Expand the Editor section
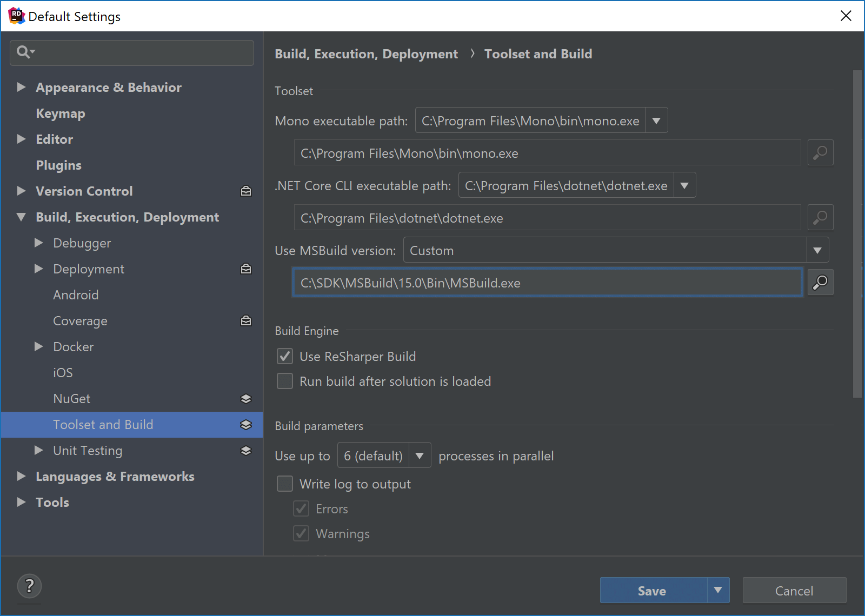This screenshot has width=865, height=616. click(21, 139)
